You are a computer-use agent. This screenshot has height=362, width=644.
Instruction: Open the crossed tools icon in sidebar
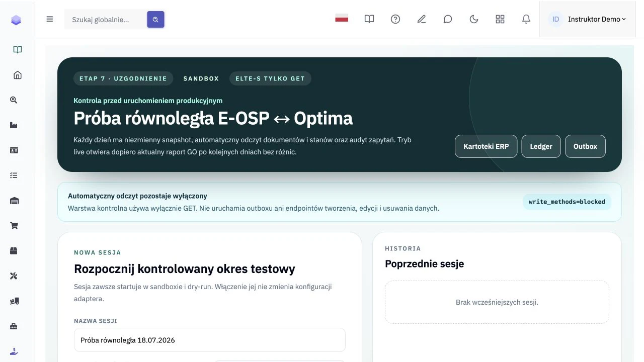[14, 276]
